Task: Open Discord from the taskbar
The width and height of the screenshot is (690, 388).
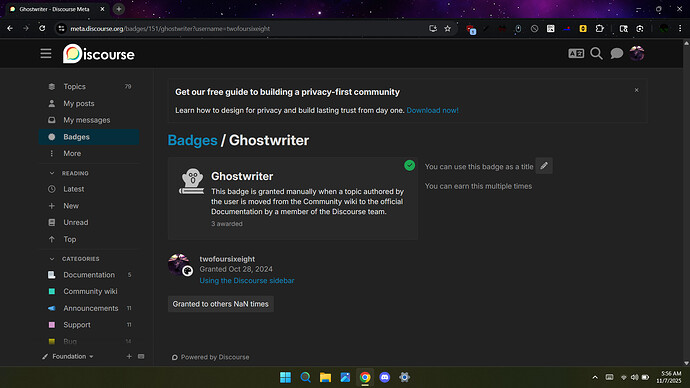Action: (385, 377)
